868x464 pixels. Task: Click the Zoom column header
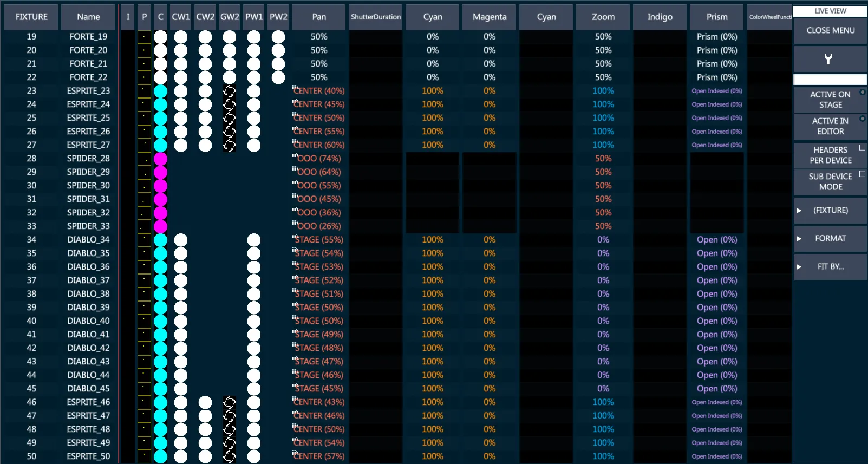(603, 17)
